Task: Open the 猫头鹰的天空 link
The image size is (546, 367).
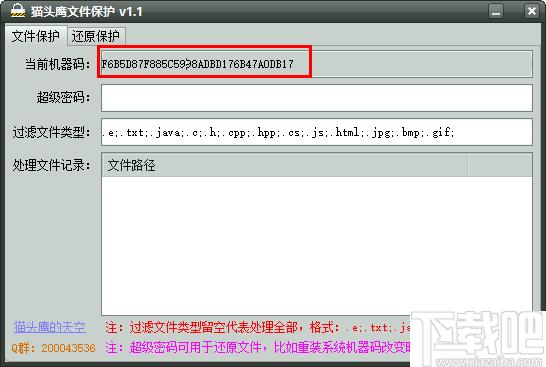Action: [x=49, y=327]
